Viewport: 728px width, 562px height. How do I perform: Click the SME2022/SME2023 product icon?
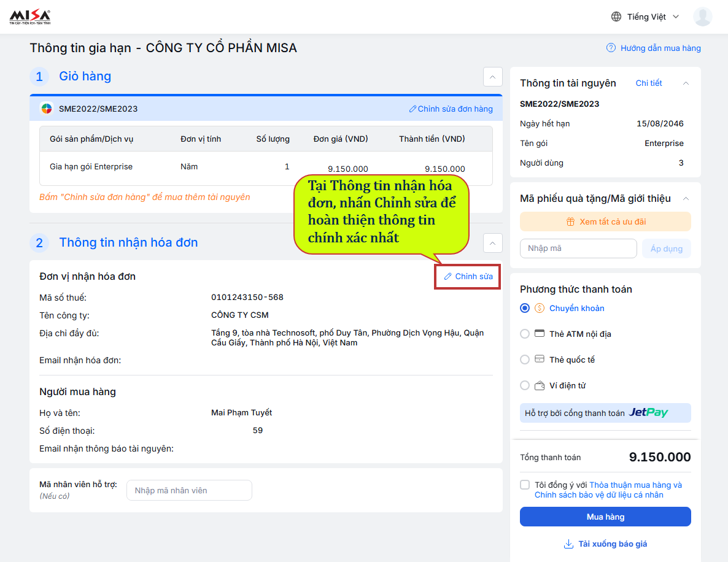[47, 109]
